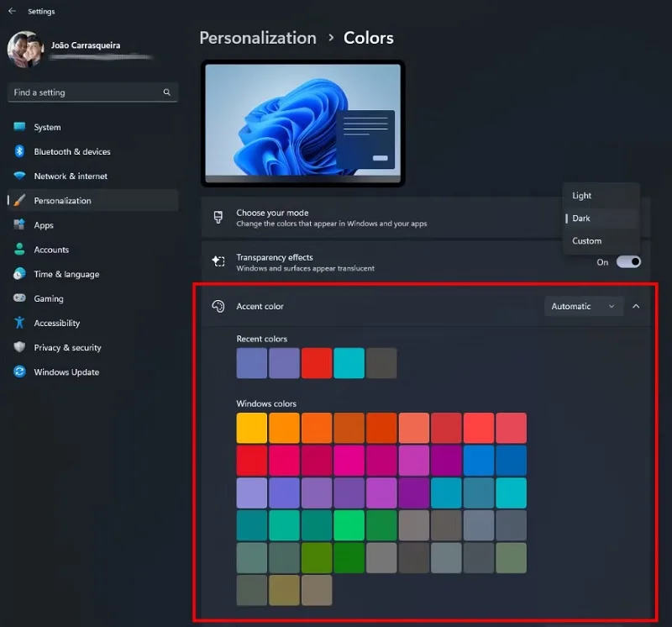Screen dimensions: 672x627
Task: Select Dark mode option
Action: 600,219
